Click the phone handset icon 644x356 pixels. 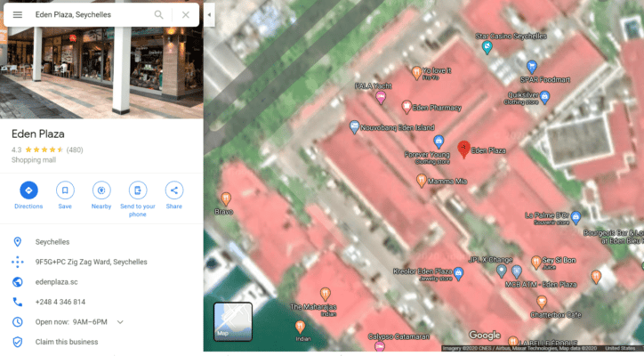17,302
